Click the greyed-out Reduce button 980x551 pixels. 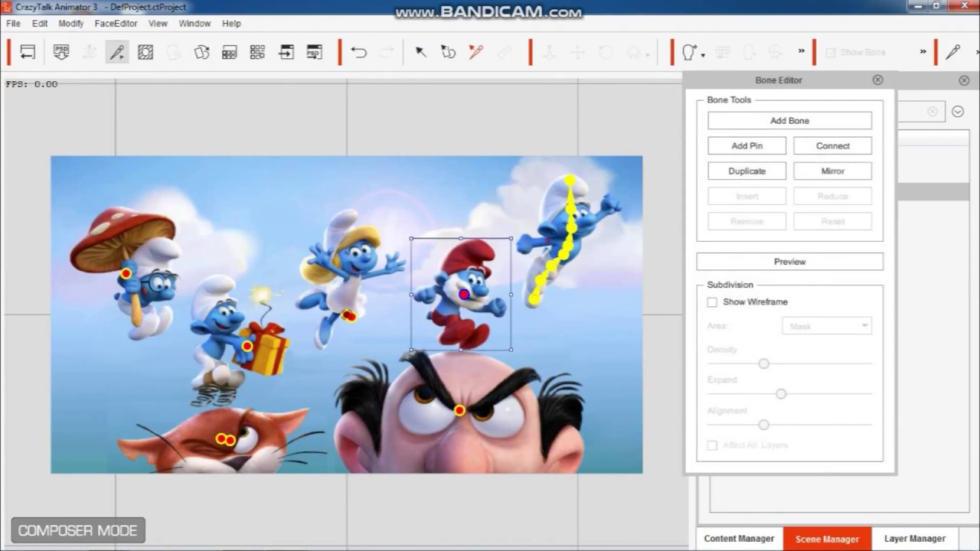pyautogui.click(x=832, y=197)
